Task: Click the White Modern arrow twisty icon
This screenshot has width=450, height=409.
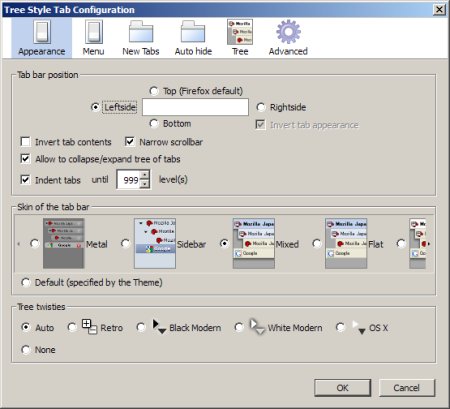Action: pyautogui.click(x=257, y=327)
